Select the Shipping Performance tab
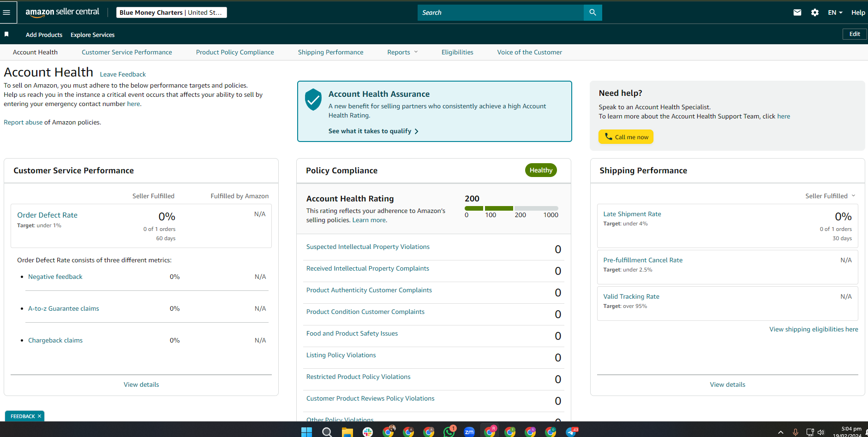This screenshot has width=868, height=437. 330,52
